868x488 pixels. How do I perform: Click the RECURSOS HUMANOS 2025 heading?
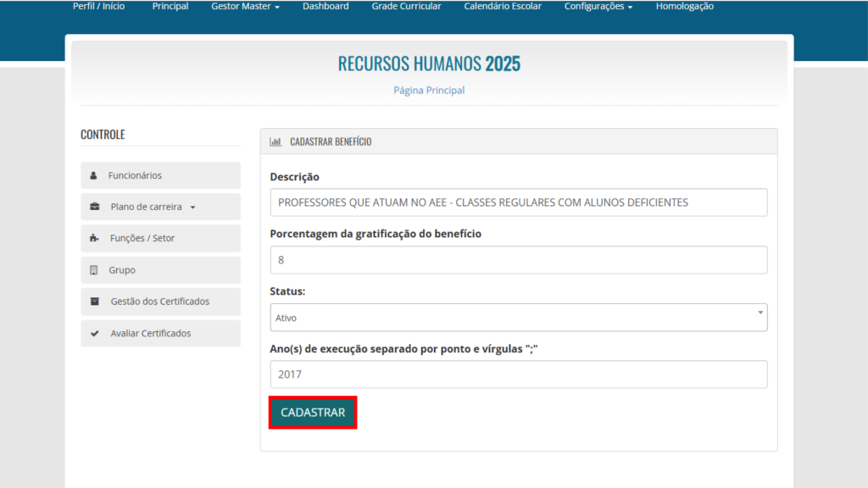click(429, 64)
